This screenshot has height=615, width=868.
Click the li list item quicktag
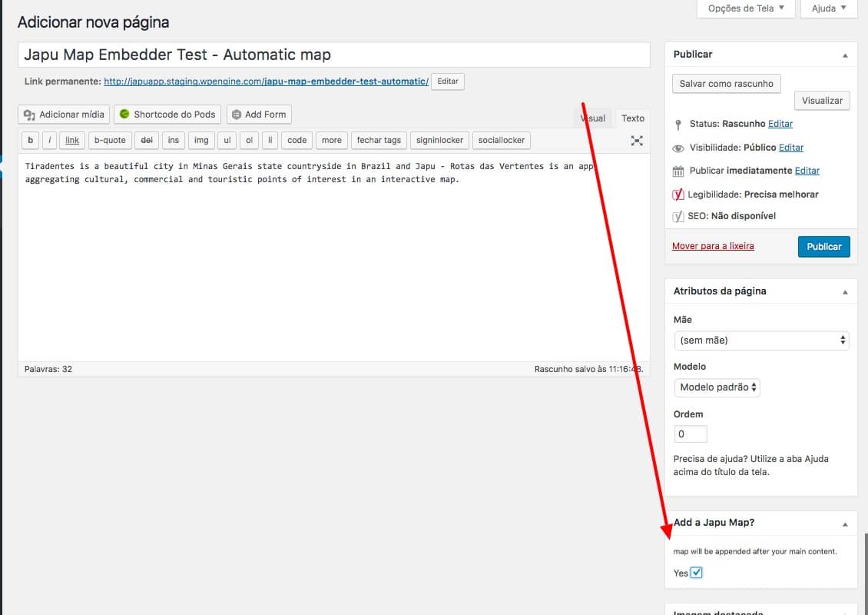point(270,140)
